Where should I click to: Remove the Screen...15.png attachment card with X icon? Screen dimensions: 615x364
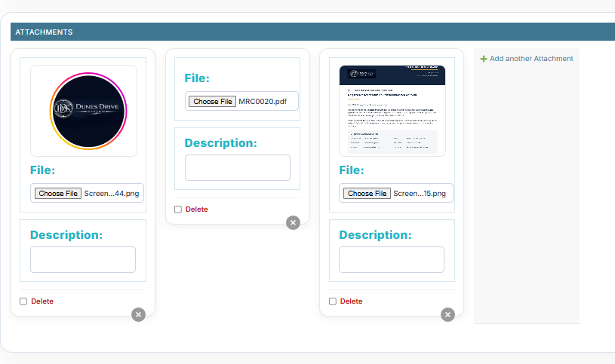coord(447,314)
